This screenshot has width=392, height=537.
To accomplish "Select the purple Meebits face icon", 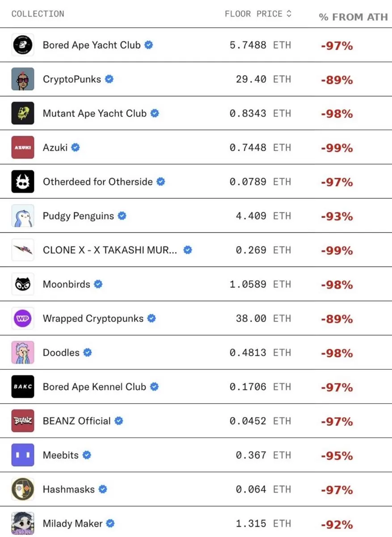I will tap(22, 455).
